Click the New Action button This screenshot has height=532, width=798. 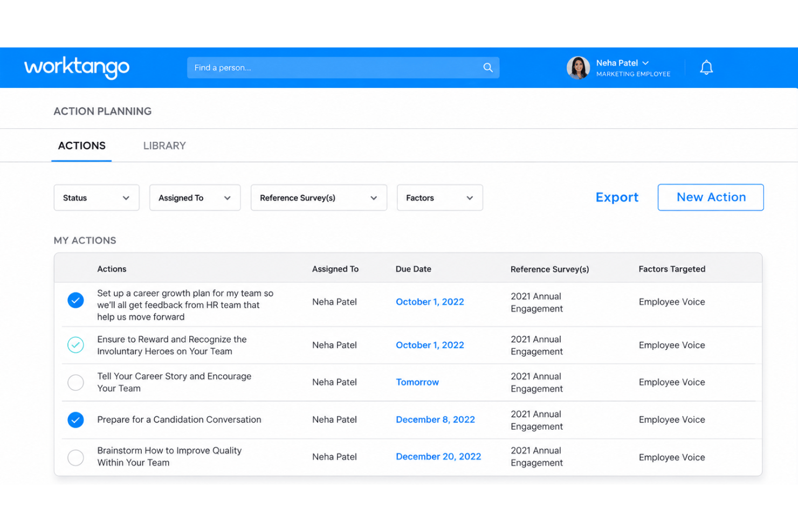coord(711,197)
